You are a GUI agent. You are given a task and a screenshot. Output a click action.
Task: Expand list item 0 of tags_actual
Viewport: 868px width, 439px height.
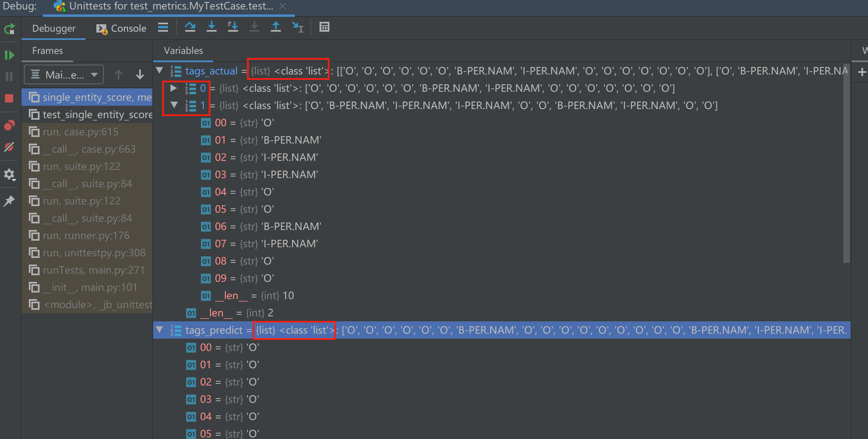pyautogui.click(x=174, y=88)
